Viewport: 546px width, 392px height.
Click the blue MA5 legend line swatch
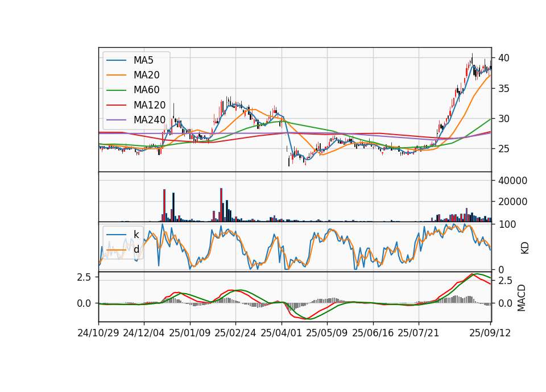click(116, 61)
